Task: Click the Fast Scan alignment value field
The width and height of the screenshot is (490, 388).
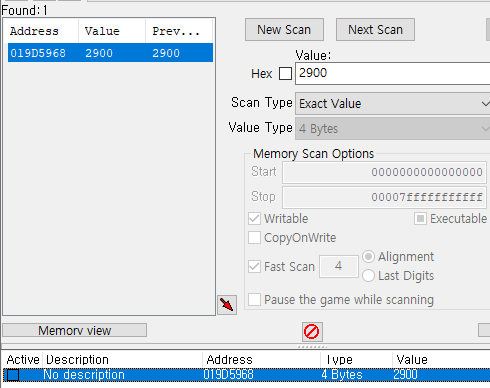Action: click(339, 266)
